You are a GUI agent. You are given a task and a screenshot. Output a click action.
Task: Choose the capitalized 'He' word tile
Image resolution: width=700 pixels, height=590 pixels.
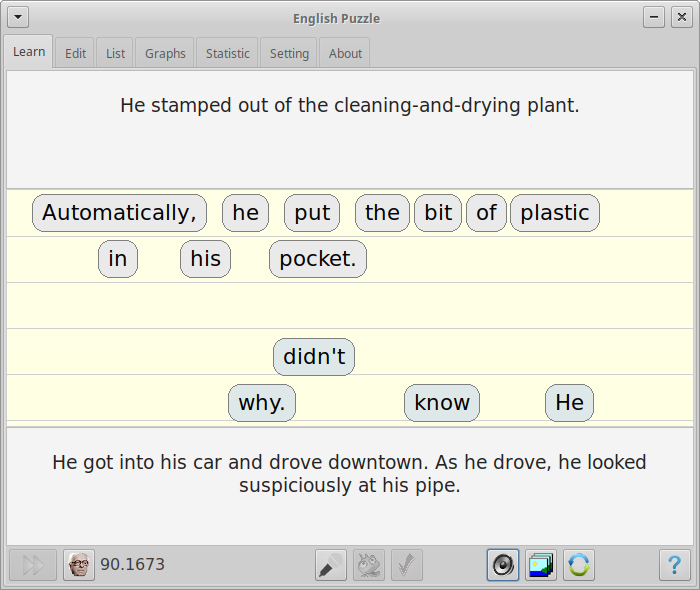pos(570,403)
